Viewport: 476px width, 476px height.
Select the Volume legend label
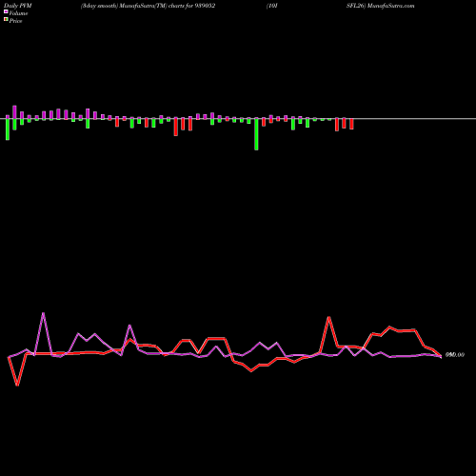click(x=18, y=13)
